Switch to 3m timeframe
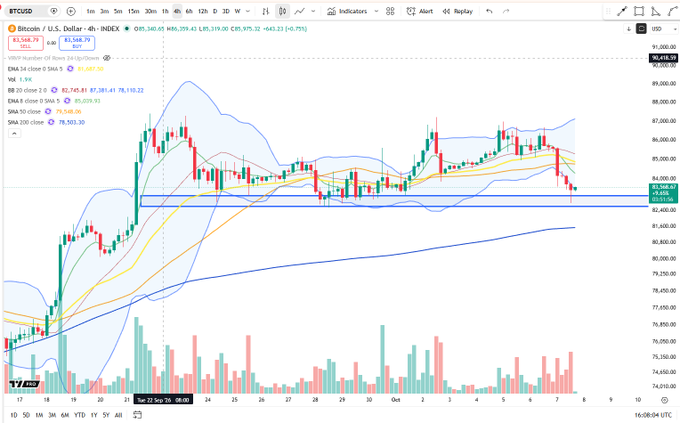Screen dimensions: 680x423 point(104,11)
